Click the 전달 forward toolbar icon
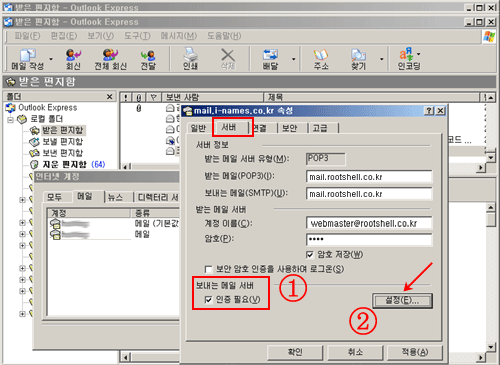Viewport: 500px width, 365px height. pos(148,59)
